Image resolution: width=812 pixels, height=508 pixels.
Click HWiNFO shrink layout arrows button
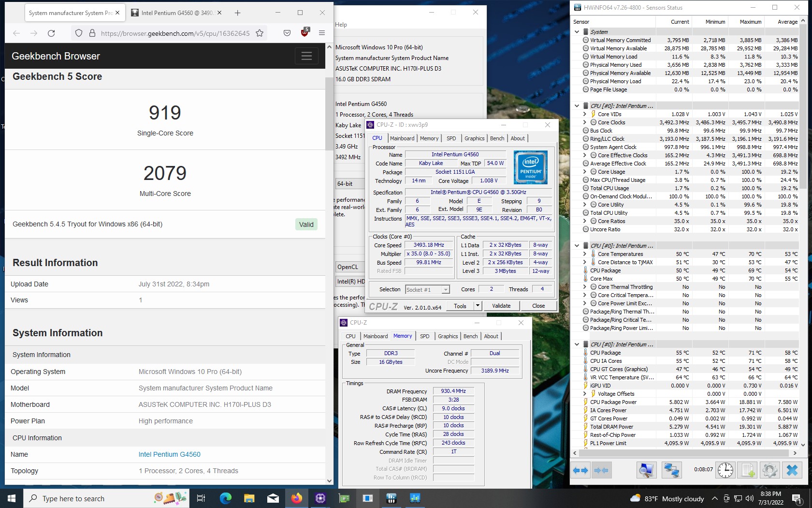(601, 470)
